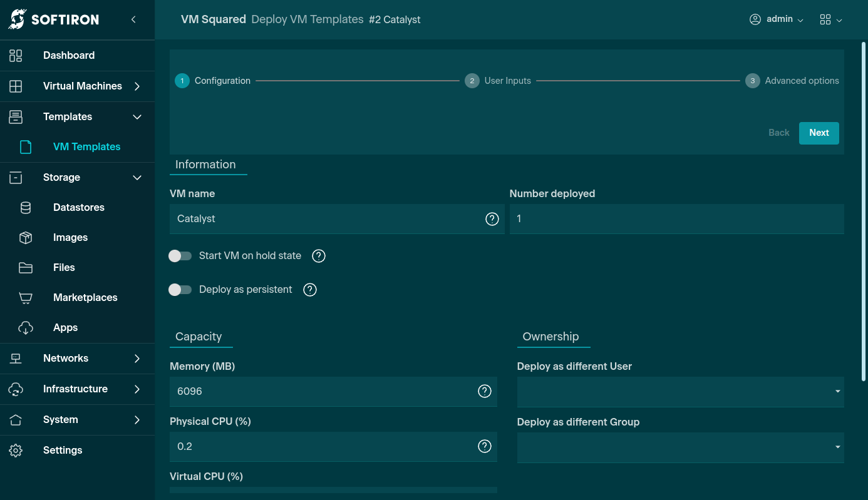The height and width of the screenshot is (500, 868).
Task: Open Deploy as different User dropdown
Action: pos(680,392)
